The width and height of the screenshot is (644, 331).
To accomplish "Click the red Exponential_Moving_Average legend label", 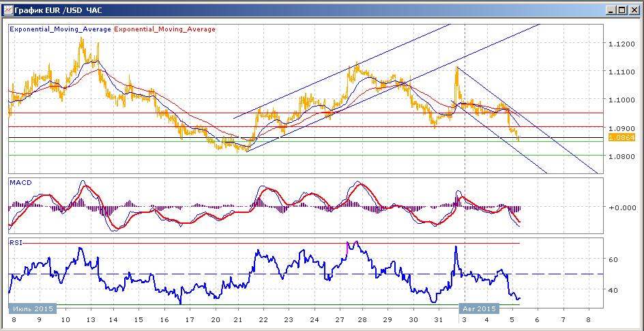I will pyautogui.click(x=164, y=29).
